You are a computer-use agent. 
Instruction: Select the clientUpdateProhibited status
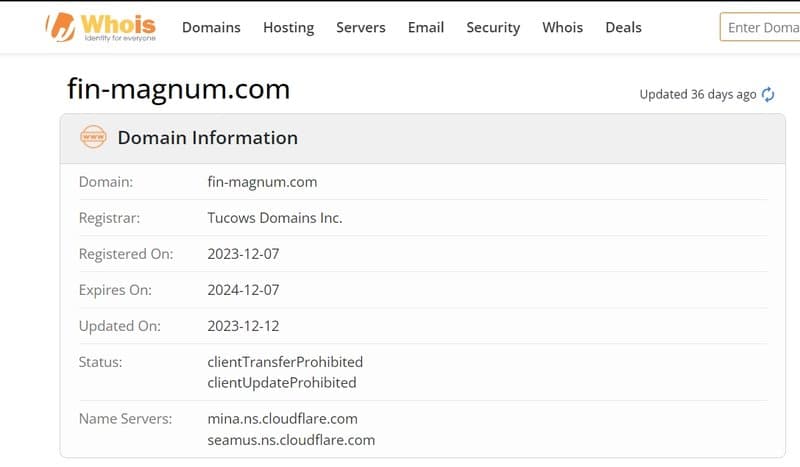pyautogui.click(x=282, y=383)
